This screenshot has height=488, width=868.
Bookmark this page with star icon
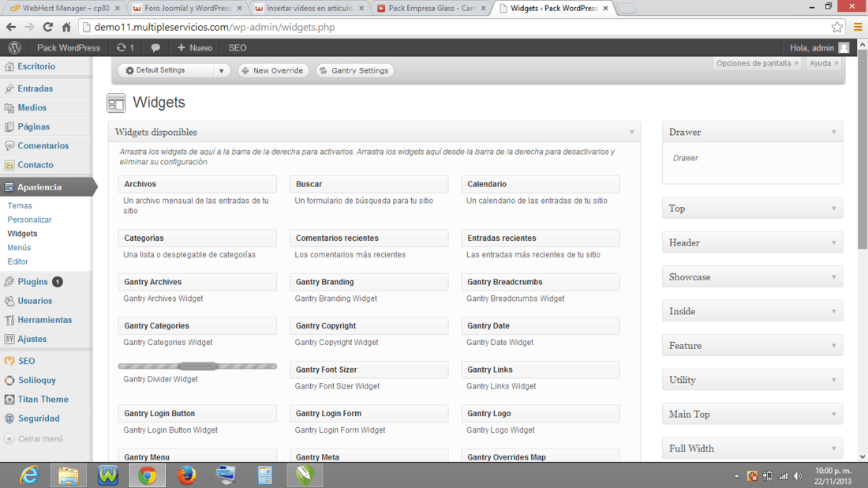pyautogui.click(x=837, y=27)
